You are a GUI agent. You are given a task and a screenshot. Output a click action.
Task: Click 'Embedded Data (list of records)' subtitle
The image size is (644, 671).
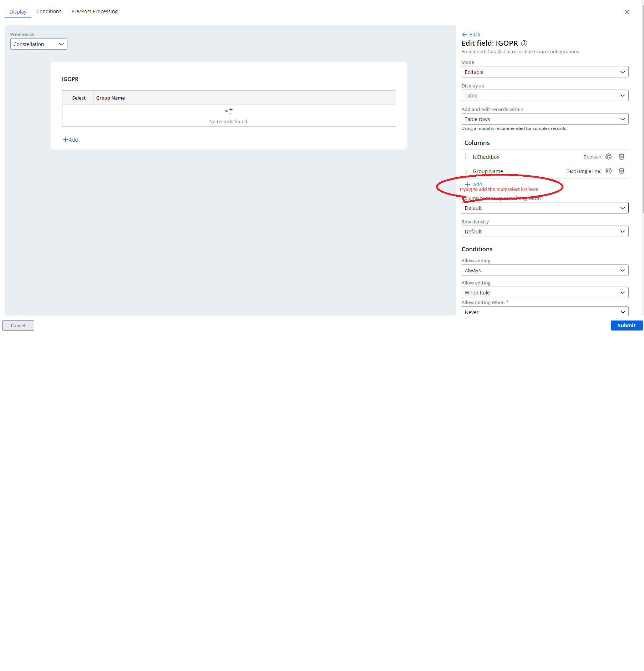click(x=520, y=51)
